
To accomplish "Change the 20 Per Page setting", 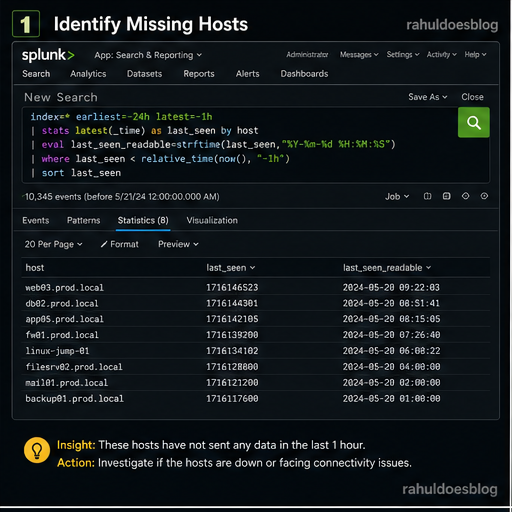I will 53,244.
